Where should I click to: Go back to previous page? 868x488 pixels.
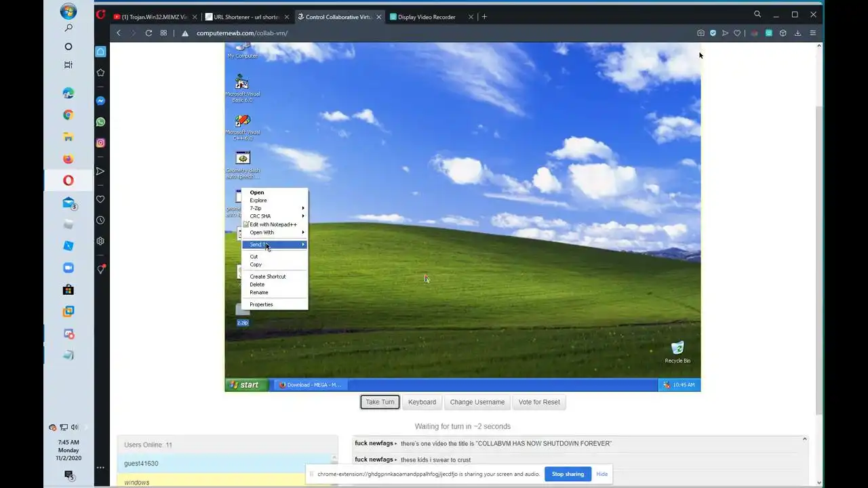click(119, 33)
